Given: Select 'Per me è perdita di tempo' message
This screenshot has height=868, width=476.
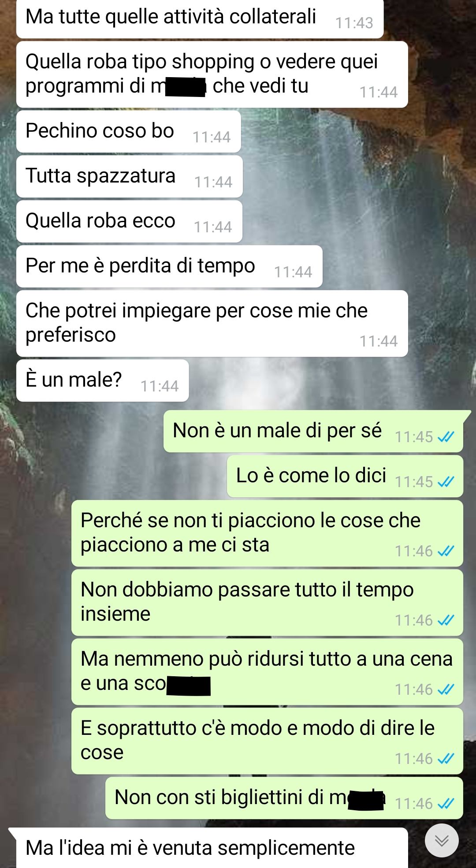Looking at the screenshot, I should pos(169,266).
